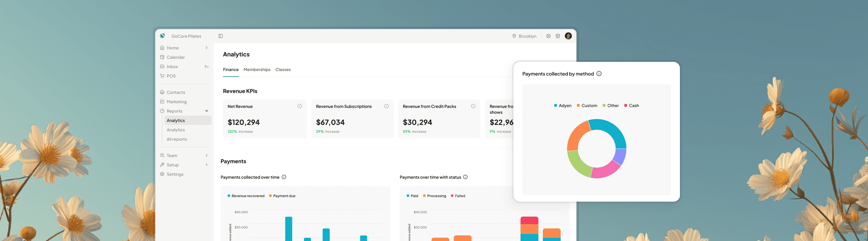Switch to the Finance tab
This screenshot has height=241, width=868.
pos(231,70)
